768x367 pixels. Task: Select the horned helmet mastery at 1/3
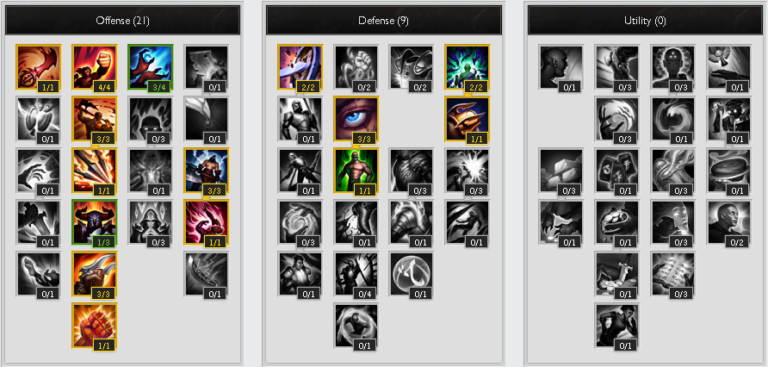coord(95,223)
